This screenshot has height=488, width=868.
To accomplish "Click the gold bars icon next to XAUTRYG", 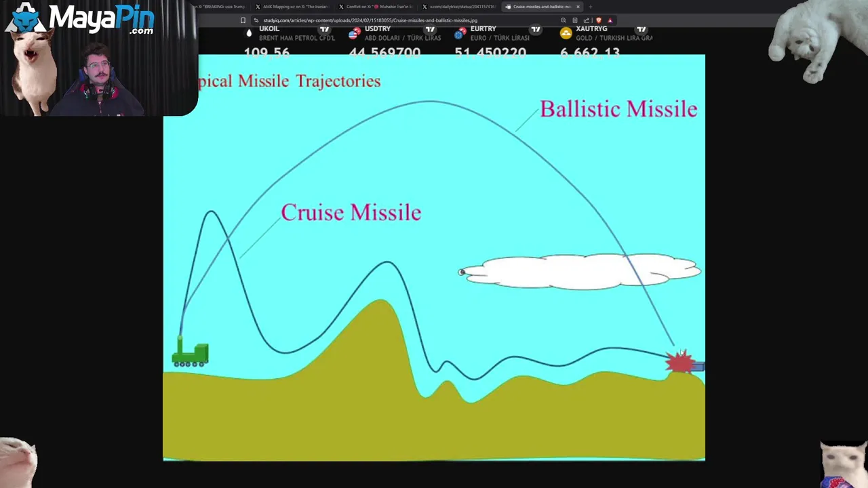I will tap(566, 33).
